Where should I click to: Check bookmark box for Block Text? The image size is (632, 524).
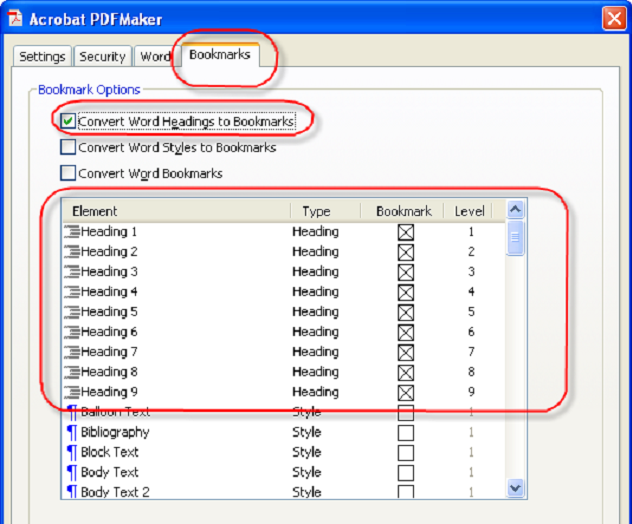pos(405,453)
